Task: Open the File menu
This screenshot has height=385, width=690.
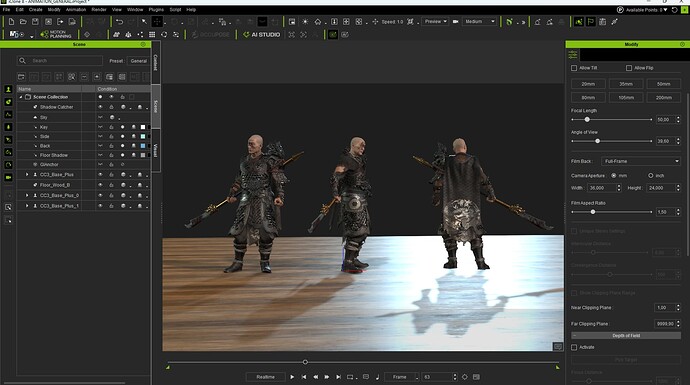Action: pos(7,10)
